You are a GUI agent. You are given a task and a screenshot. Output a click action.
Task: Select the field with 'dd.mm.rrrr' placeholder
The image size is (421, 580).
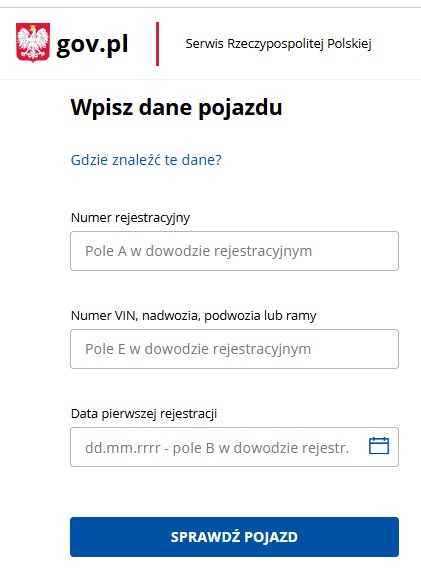[234, 447]
